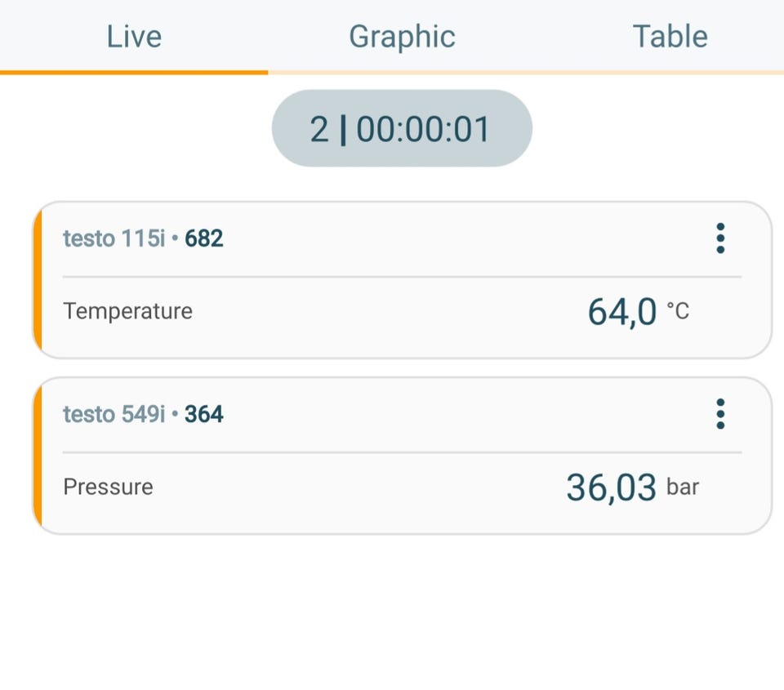Tap the elapsed time 00:00:01
Image resolution: width=784 pixels, height=690 pixels.
point(423,130)
